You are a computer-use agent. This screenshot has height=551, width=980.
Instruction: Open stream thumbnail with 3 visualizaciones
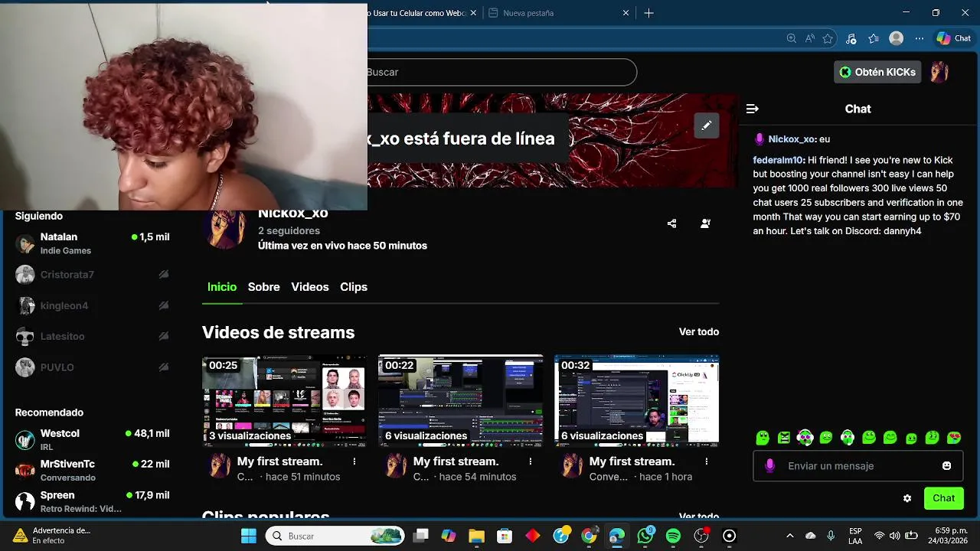(284, 401)
